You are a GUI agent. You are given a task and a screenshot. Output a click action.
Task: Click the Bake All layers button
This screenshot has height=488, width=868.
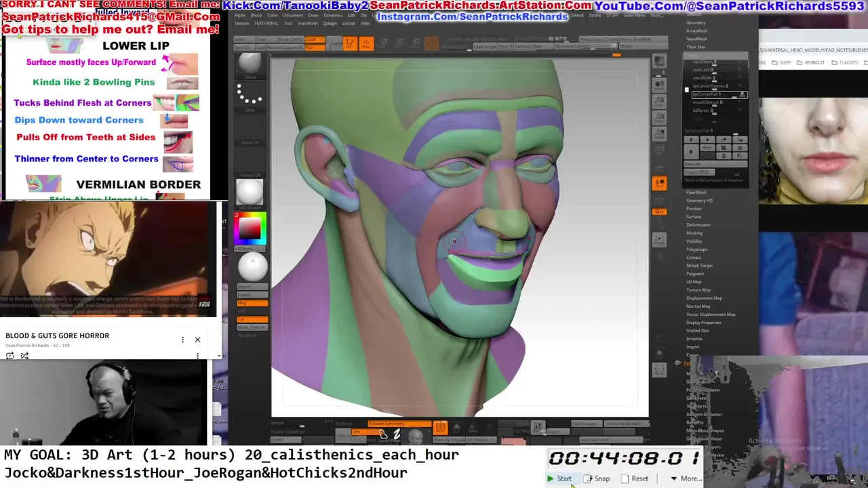pos(715,164)
